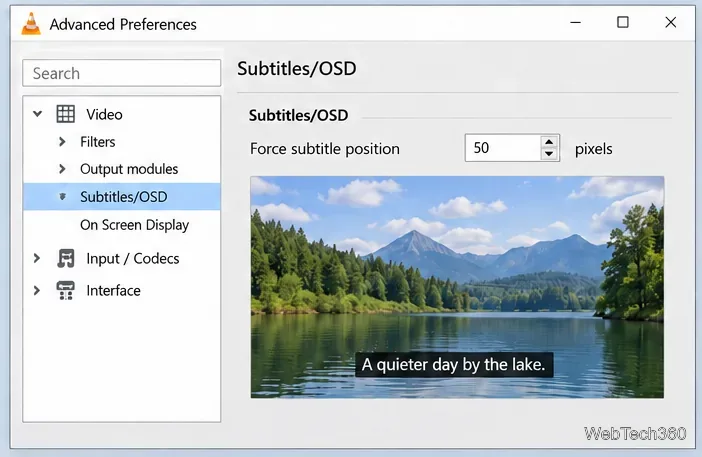Expand the Filters node
Screen dimensions: 702x457
coord(62,142)
